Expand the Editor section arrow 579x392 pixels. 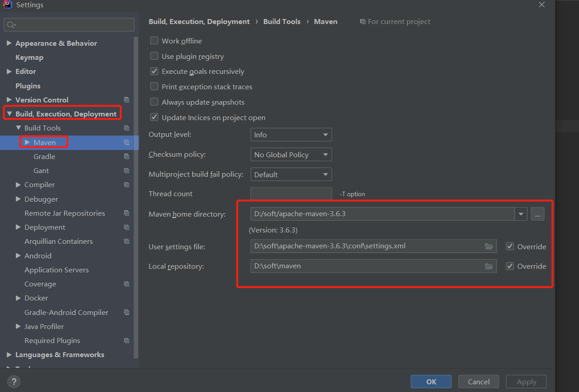[x=9, y=71]
